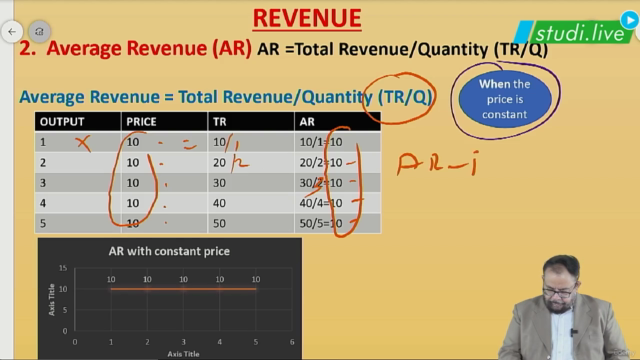
Task: Click the TR cell showing 20
Action: (x=251, y=162)
